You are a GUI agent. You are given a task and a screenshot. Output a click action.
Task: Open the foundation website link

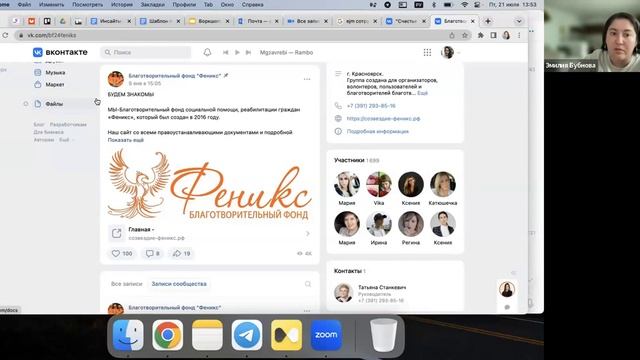(x=383, y=118)
